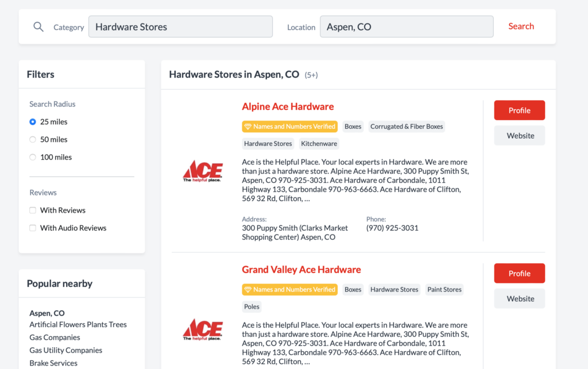Click the magnifying glass search icon

coord(38,26)
